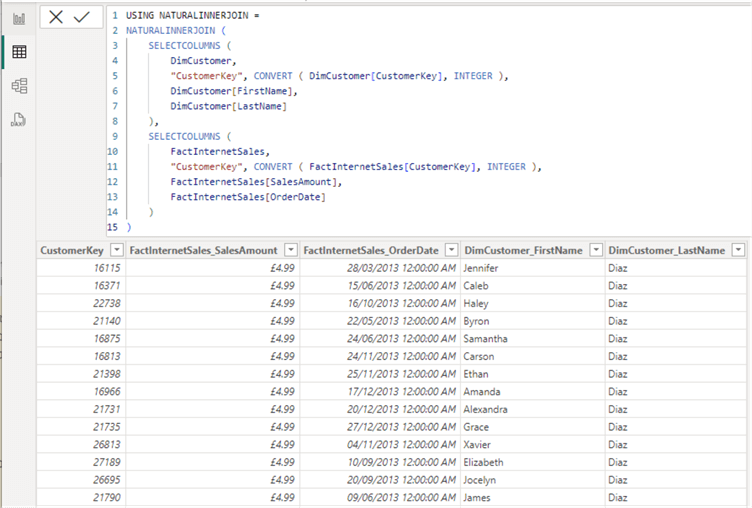Select the order date 15/06/2013 12:00:00 AM

pyautogui.click(x=380, y=285)
